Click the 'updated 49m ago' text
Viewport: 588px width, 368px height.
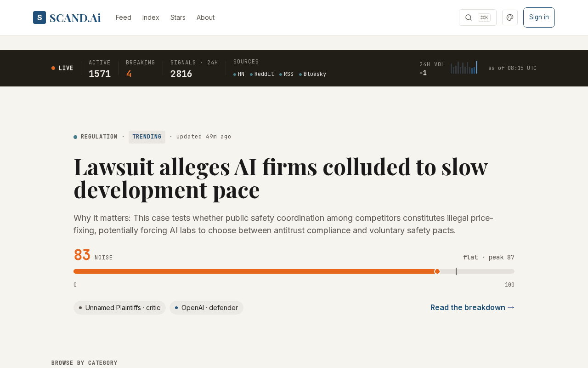(204, 137)
